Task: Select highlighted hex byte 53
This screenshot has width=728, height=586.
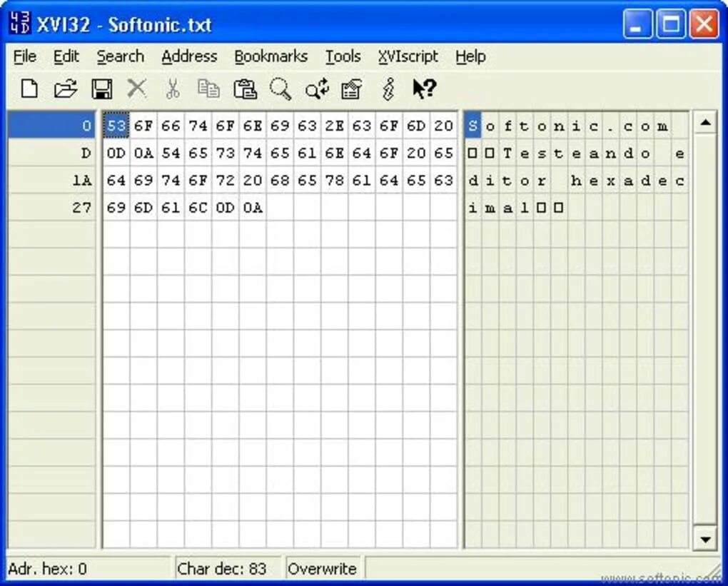Action: (116, 126)
